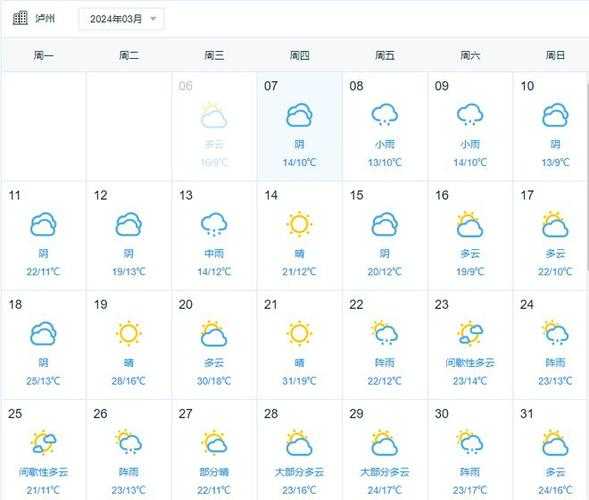Viewport: 589px width, 500px height.
Task: Click the overcast cloud icon on day 07
Action: (299, 115)
